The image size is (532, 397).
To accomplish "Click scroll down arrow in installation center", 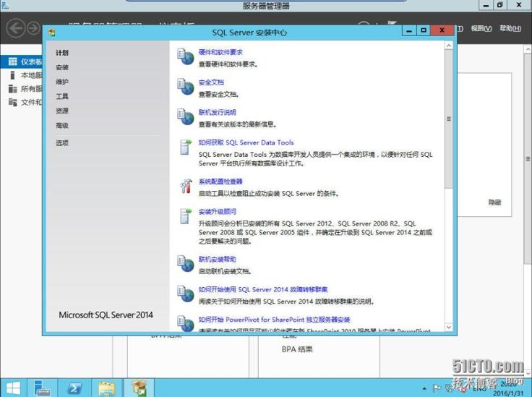I will coord(449,327).
